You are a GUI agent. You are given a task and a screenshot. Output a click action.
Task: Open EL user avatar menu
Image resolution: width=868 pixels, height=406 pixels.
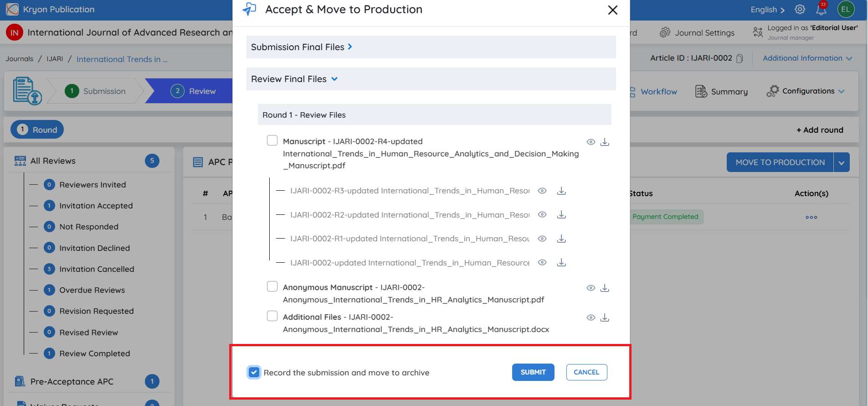coord(846,9)
